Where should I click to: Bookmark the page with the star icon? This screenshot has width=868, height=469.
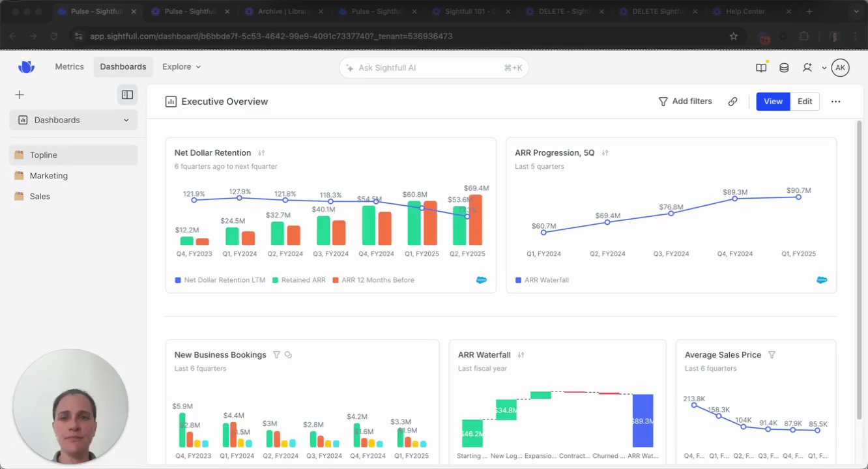coord(734,36)
